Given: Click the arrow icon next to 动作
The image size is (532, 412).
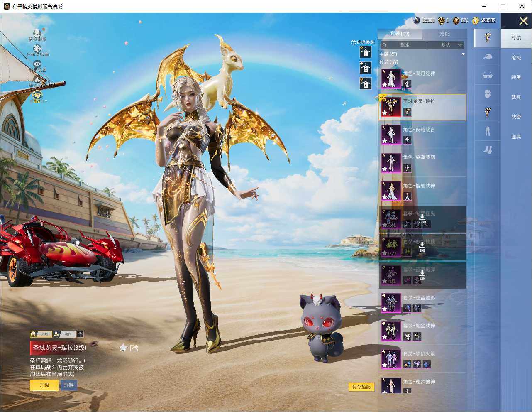Looking at the screenshot, I should (x=80, y=334).
